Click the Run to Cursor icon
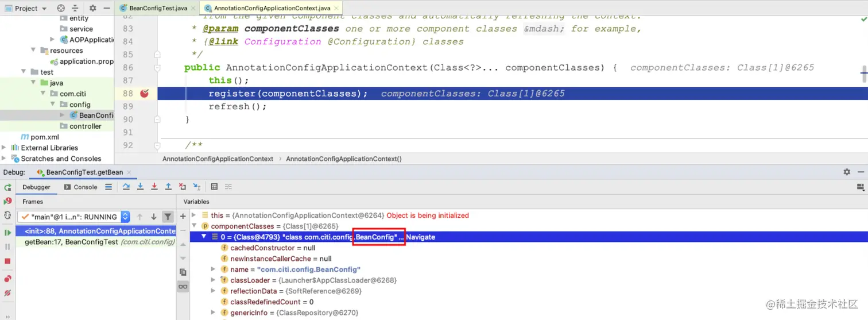This screenshot has width=868, height=320. [197, 187]
